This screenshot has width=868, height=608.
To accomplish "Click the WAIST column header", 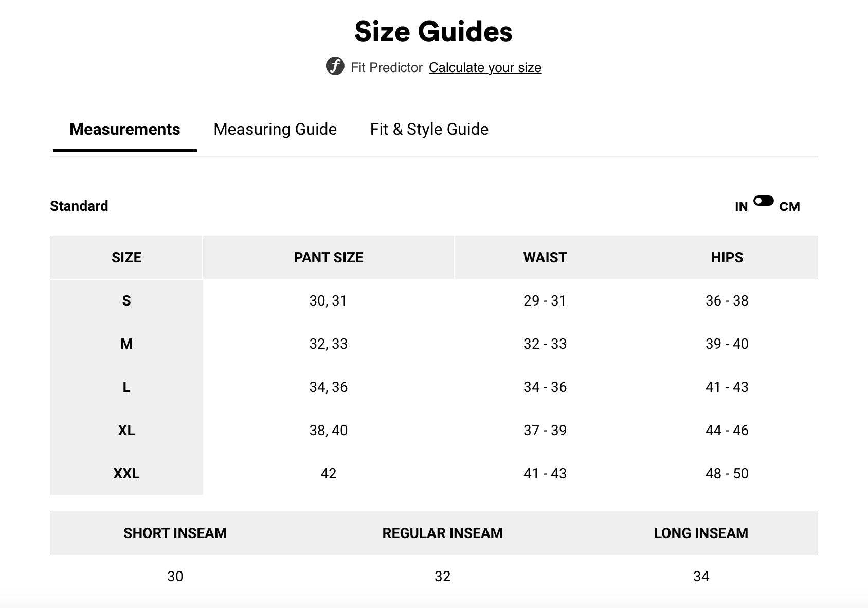I will point(545,257).
